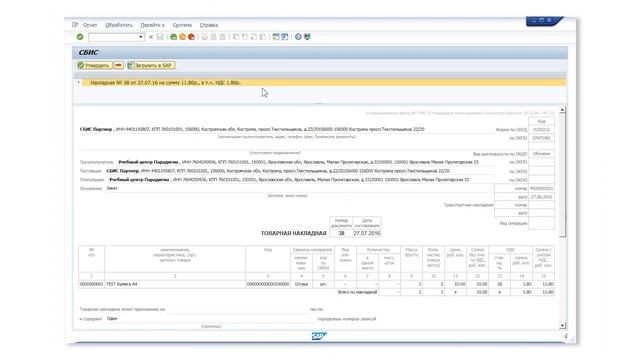Click the orange Exit icon
The image size is (640, 360).
pyautogui.click(x=182, y=37)
